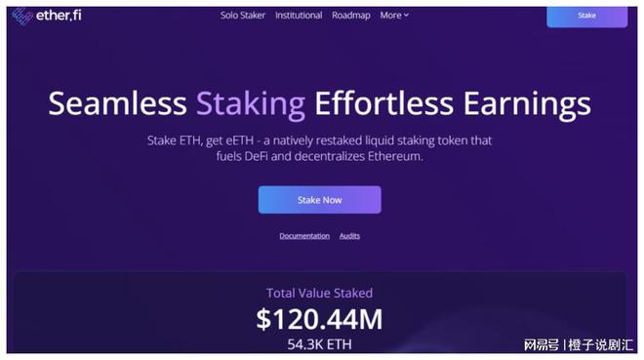Screen dimensions: 644x360
Task: Click the Stake Now button
Action: click(x=319, y=200)
